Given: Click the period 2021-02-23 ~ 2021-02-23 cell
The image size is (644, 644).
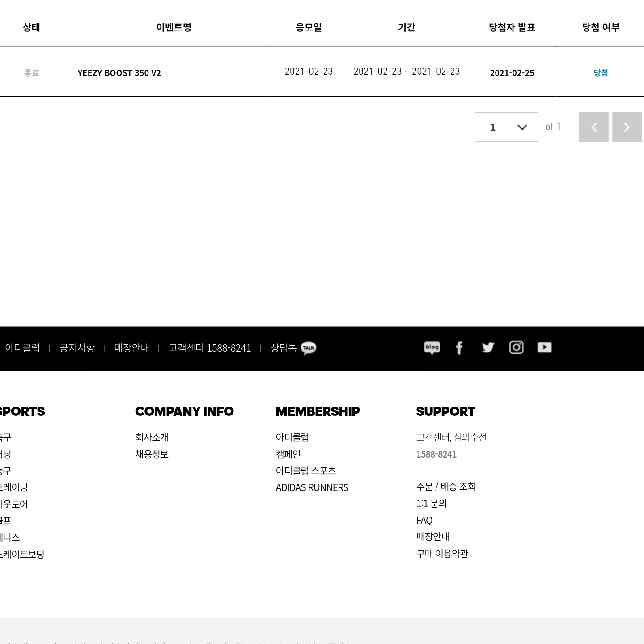Looking at the screenshot, I should tap(407, 72).
